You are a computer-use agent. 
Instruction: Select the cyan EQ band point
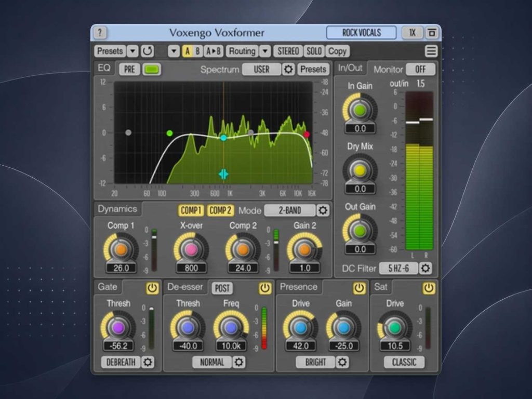click(223, 138)
